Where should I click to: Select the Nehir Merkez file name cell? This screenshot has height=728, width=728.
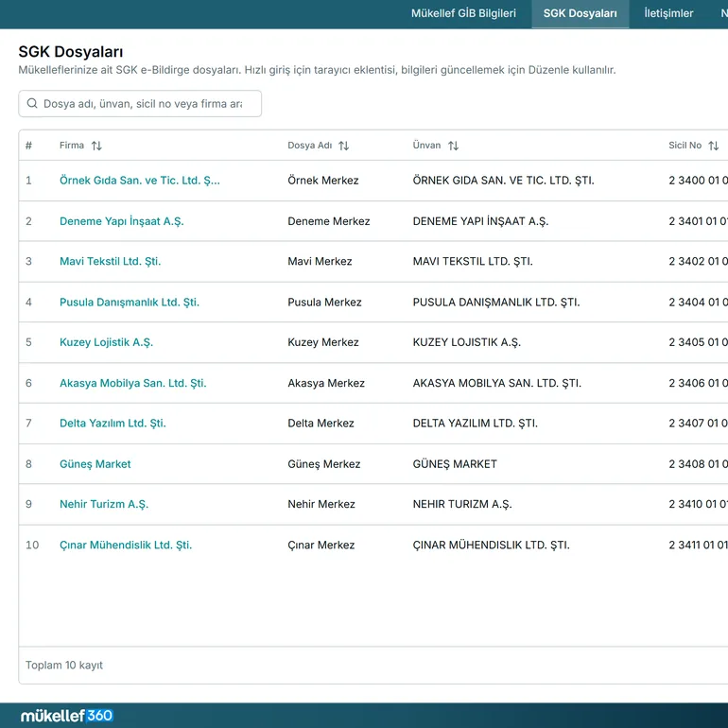(321, 504)
